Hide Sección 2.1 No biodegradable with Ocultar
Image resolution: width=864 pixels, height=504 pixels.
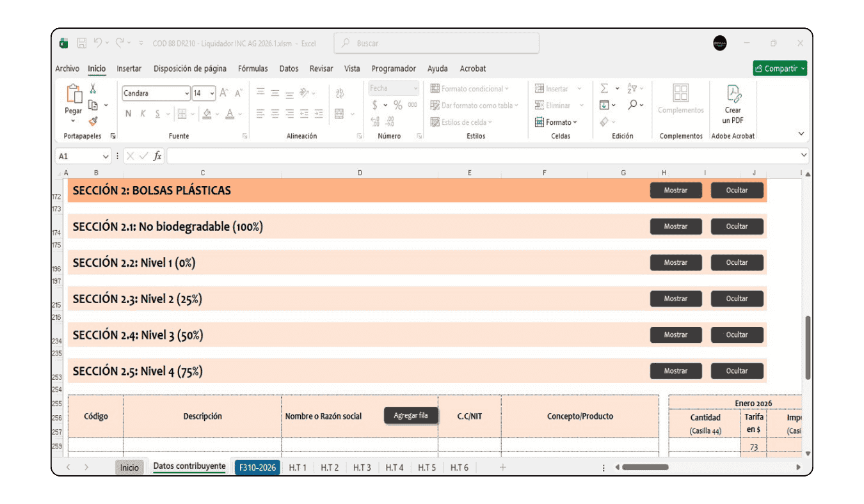click(737, 226)
